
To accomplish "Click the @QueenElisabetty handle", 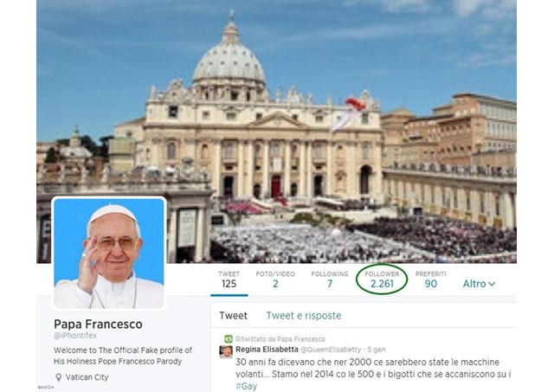I will click(x=331, y=350).
